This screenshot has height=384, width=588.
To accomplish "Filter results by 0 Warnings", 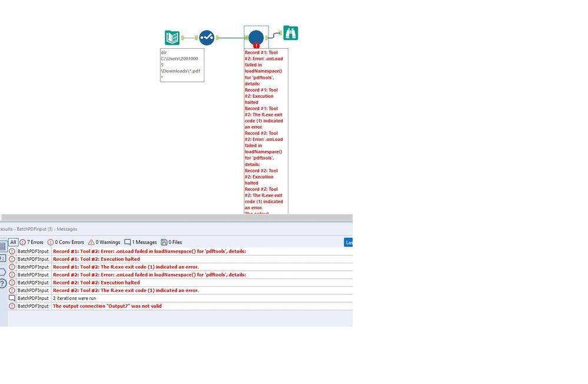I will [104, 242].
